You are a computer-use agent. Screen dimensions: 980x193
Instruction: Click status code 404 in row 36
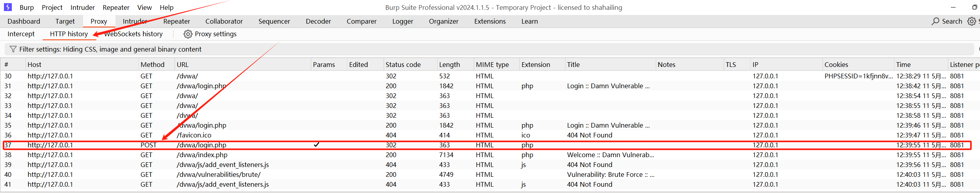pos(391,135)
